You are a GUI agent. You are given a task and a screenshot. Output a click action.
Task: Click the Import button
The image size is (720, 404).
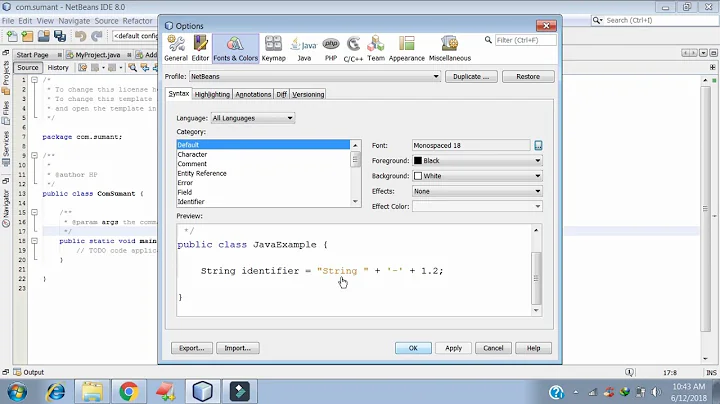237,348
